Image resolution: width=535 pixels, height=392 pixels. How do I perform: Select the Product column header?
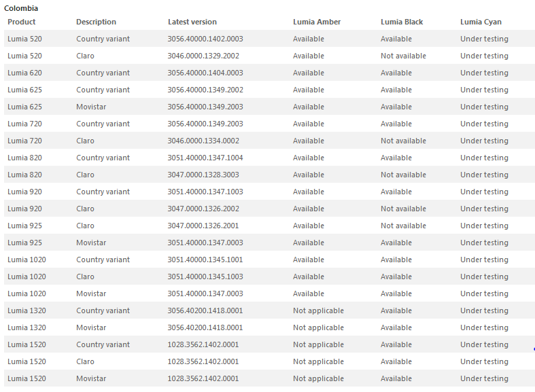point(22,22)
